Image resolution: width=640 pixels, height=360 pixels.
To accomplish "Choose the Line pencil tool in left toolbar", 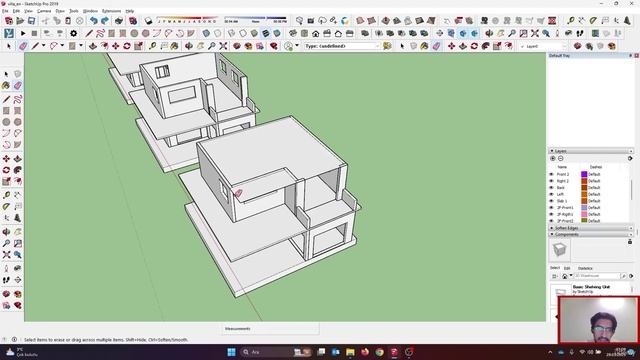I will coord(6,99).
